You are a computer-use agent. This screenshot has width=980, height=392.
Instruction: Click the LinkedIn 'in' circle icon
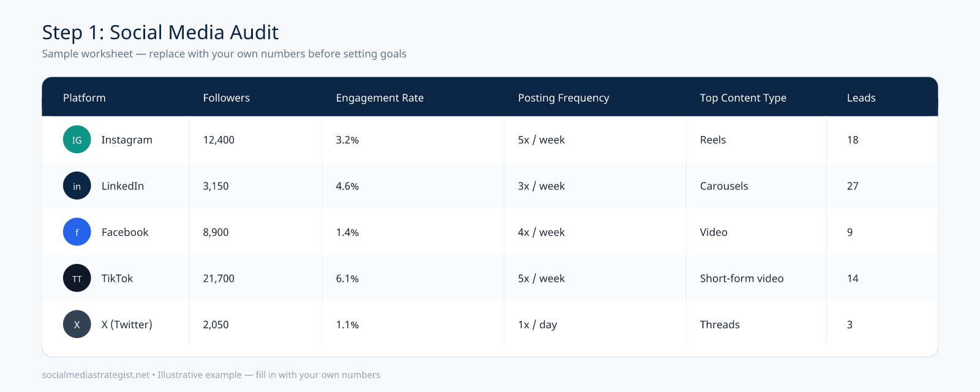[77, 186]
